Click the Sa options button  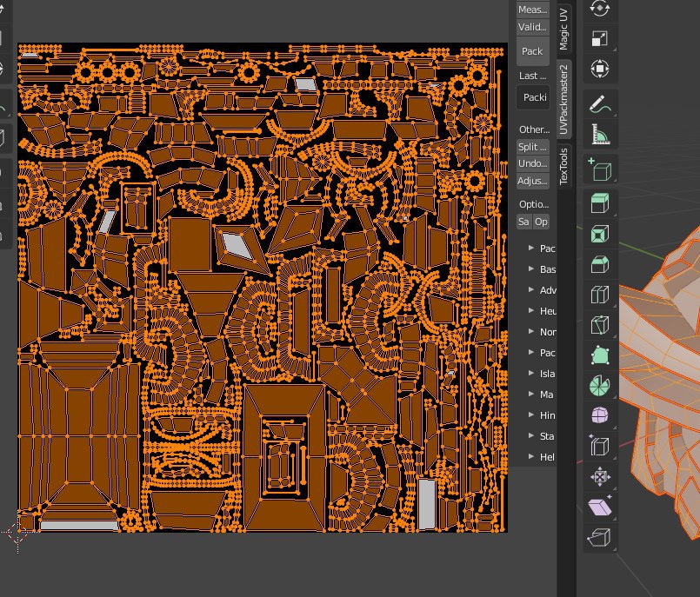click(x=524, y=222)
